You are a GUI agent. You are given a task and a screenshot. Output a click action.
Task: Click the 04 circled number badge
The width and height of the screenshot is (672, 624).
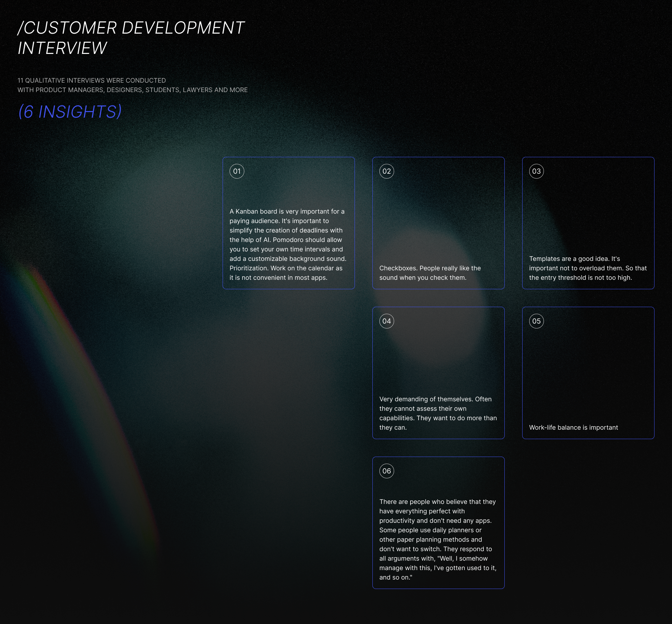[x=387, y=321]
